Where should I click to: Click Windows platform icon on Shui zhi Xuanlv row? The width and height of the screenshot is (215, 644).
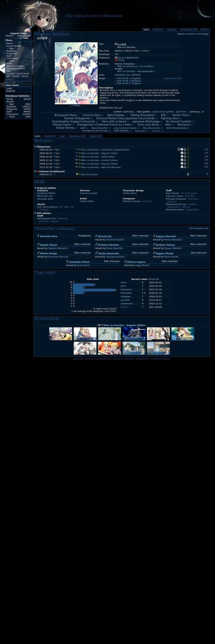tap(77, 174)
